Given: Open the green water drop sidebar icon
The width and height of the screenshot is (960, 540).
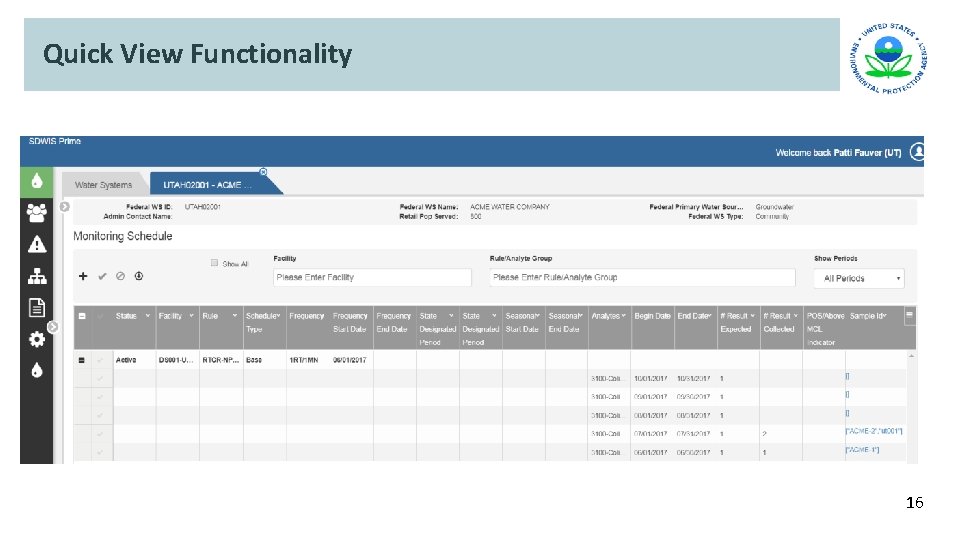Looking at the screenshot, I should [37, 181].
